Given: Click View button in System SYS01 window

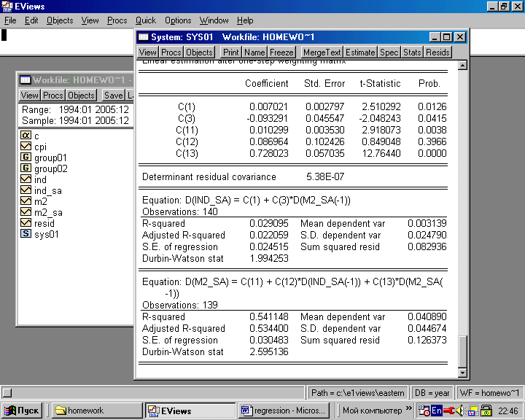Looking at the screenshot, I should [x=147, y=52].
